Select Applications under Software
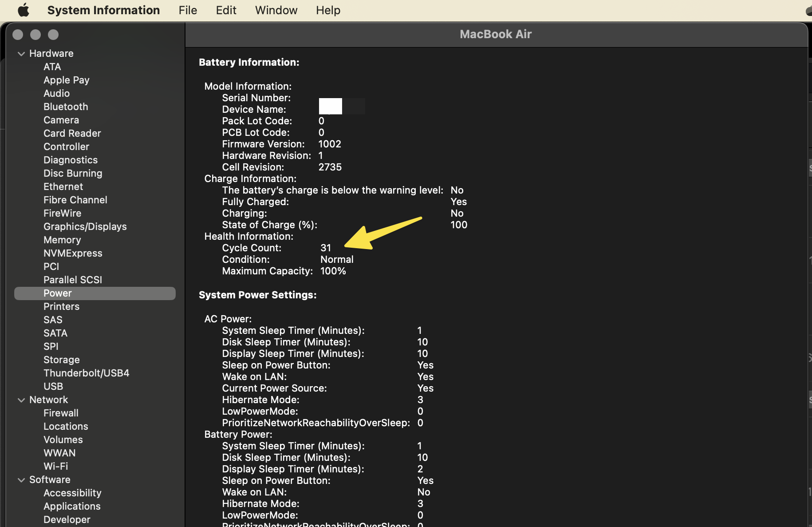This screenshot has width=812, height=527. (72, 506)
